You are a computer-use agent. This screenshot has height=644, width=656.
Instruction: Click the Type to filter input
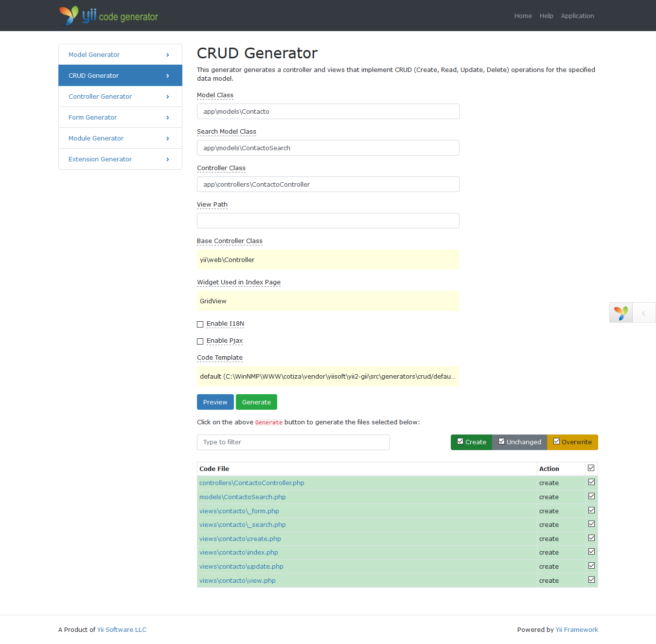tap(293, 442)
